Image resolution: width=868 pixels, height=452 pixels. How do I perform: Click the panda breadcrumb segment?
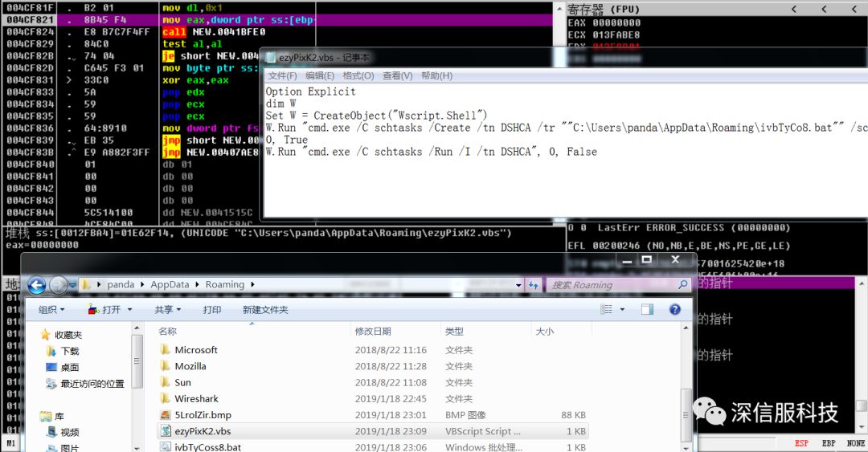[121, 284]
